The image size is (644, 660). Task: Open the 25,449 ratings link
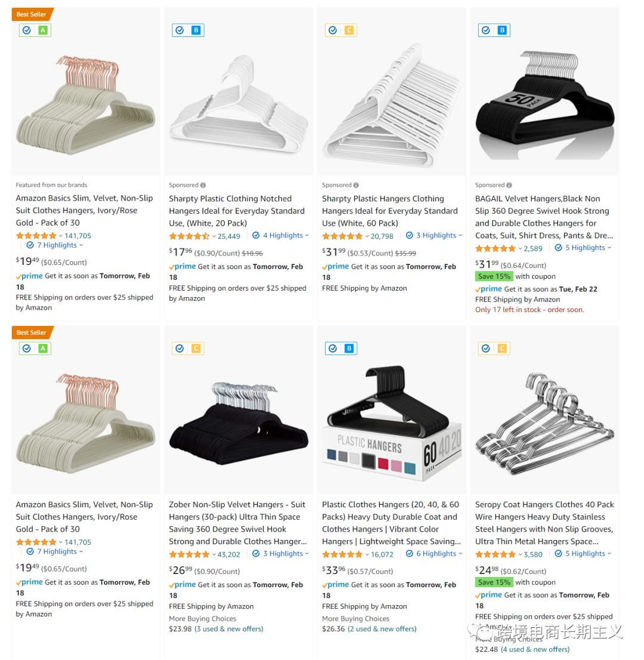229,236
